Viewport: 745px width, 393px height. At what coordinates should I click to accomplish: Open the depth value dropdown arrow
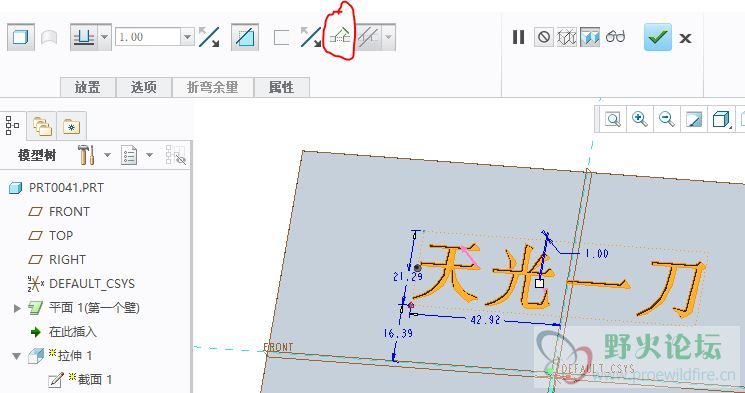click(x=188, y=37)
